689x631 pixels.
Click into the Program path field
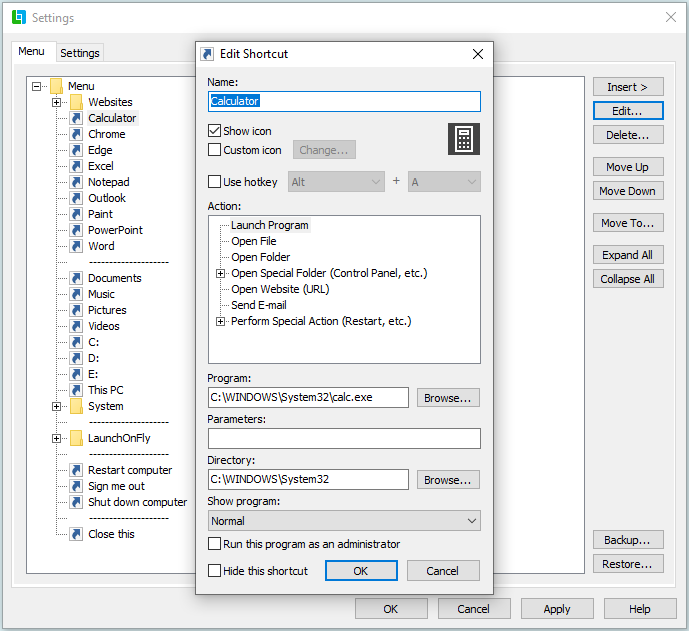click(x=308, y=397)
